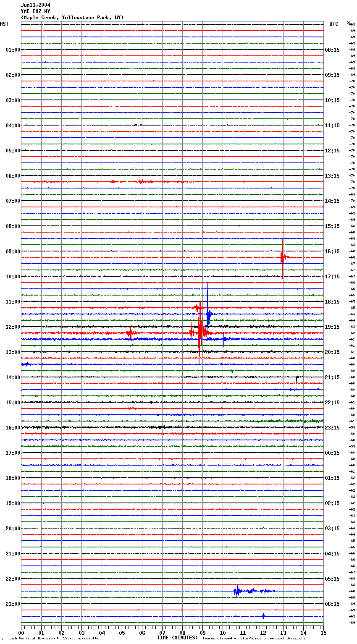The image size is (357, 644).
Task: Click the 13:15 UTC time label
Action: point(332,176)
